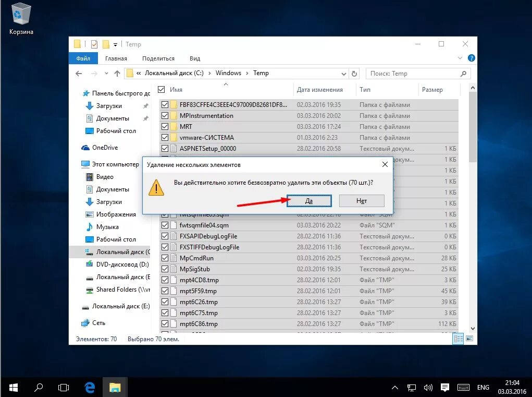Go up one folder level
The image size is (532, 397).
[117, 74]
